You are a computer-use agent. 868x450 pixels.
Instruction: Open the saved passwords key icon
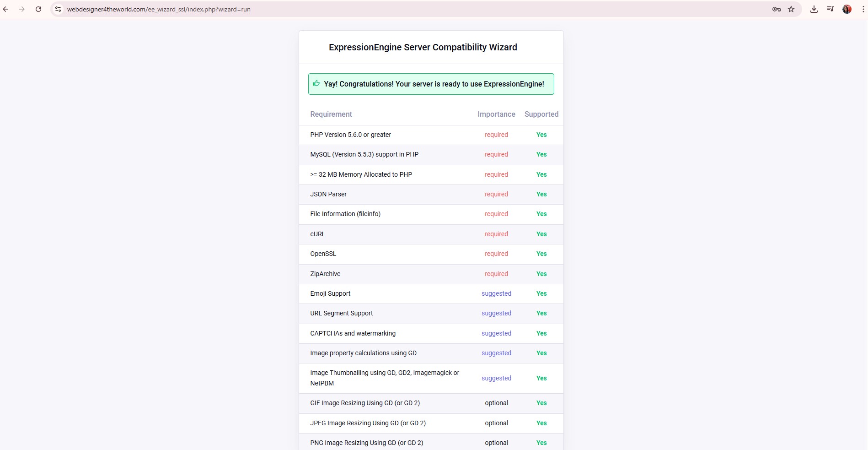click(x=776, y=9)
